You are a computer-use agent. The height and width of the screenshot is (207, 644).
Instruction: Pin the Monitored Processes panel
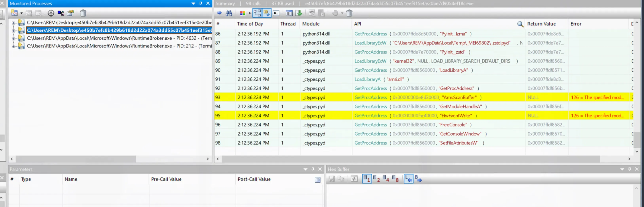pos(200,4)
